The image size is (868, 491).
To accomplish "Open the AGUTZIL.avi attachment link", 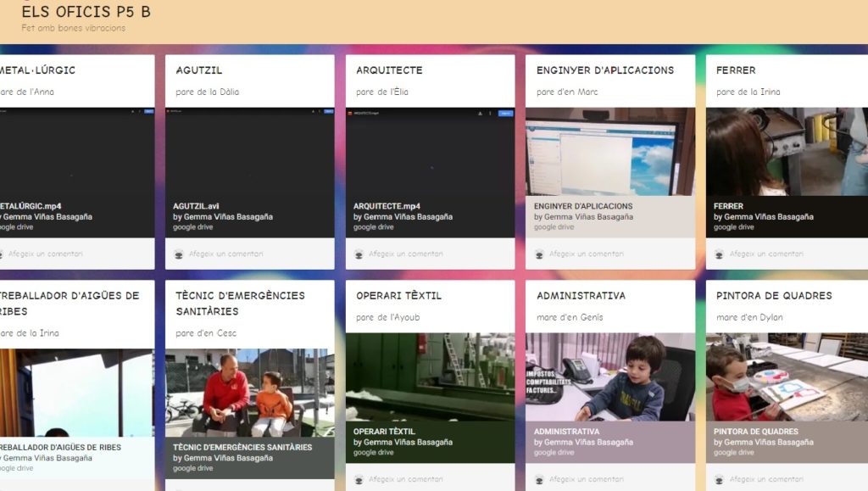I will tap(196, 206).
